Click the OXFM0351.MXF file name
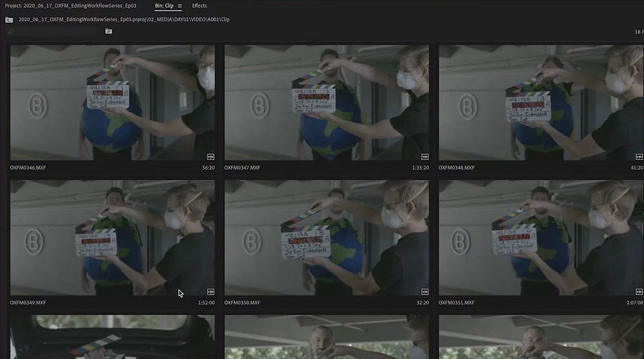The width and height of the screenshot is (644, 359). click(x=457, y=303)
